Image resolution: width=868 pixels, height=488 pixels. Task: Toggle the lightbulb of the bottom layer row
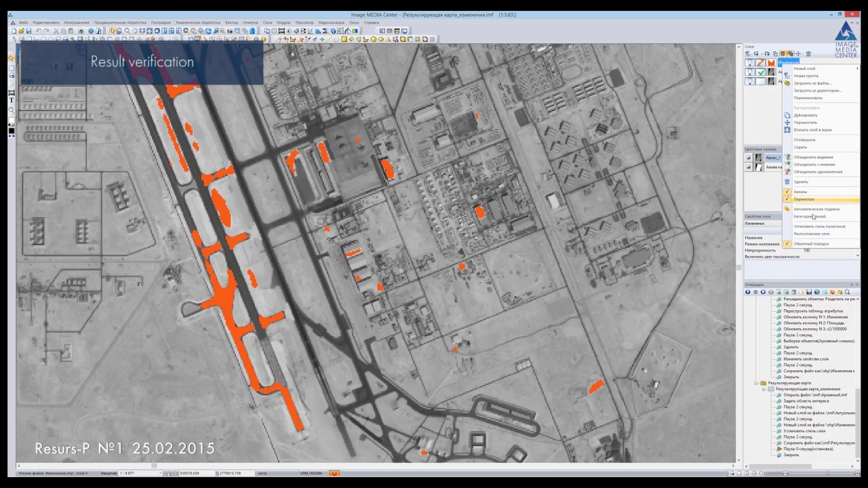tap(749, 81)
